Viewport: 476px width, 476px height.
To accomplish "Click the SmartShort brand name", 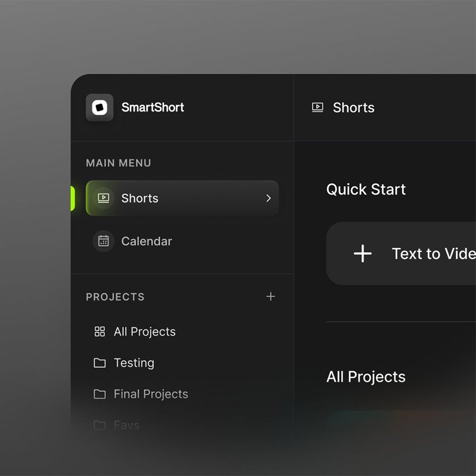I will (x=153, y=107).
